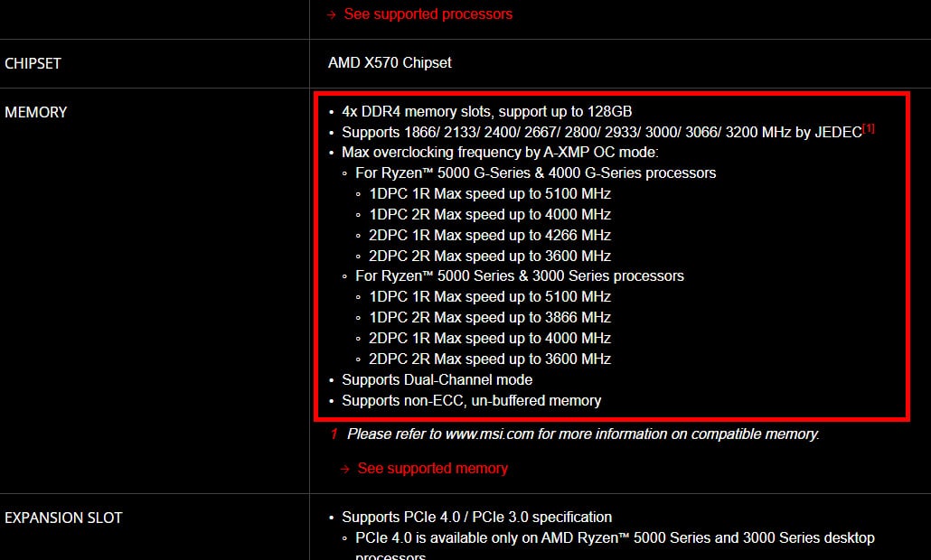Click the Supports Dual-Channel mode line

point(437,379)
